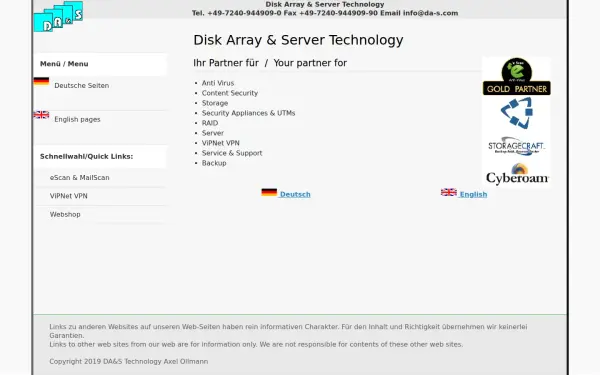The height and width of the screenshot is (375, 600).
Task: Select Security Appliances & UTMs item
Action: click(248, 113)
